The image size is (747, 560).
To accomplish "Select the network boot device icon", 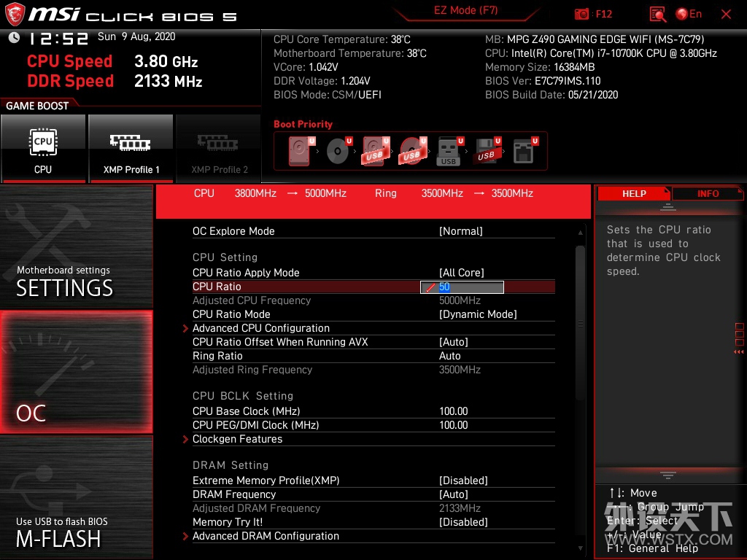I will click(x=525, y=150).
